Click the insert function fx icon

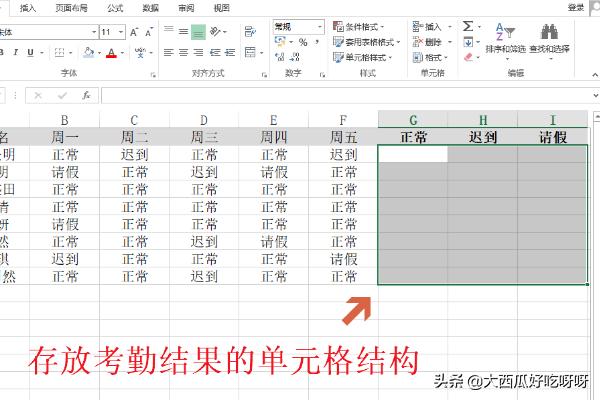pos(87,96)
